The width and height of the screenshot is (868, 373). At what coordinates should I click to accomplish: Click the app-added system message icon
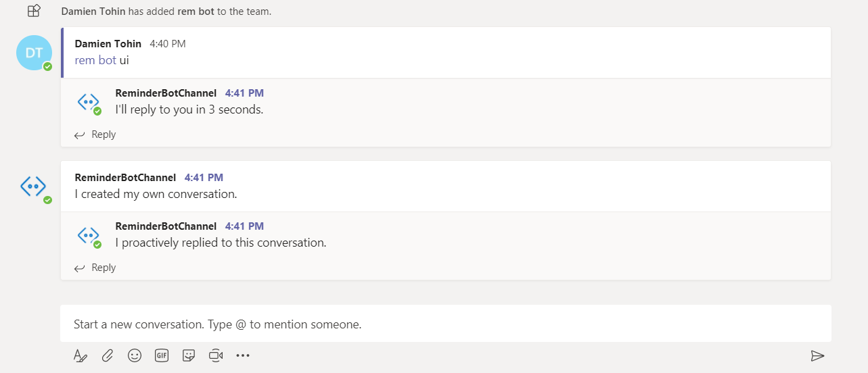34,11
